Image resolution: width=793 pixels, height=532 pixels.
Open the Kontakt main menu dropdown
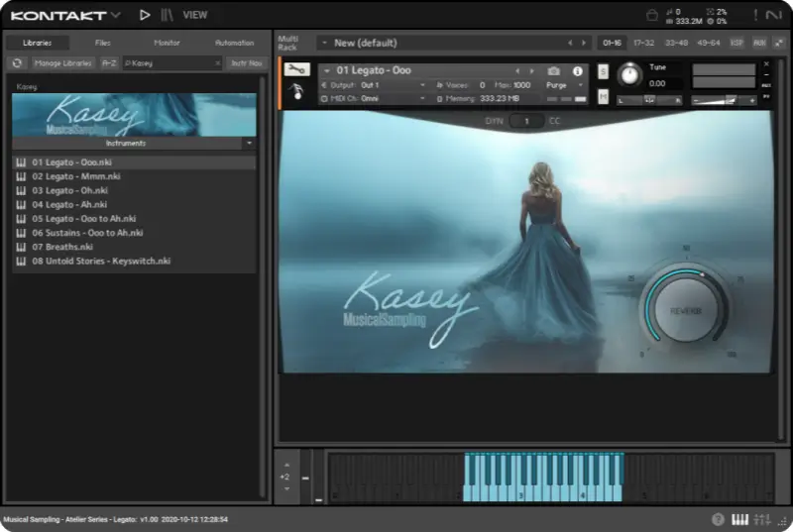[x=116, y=15]
